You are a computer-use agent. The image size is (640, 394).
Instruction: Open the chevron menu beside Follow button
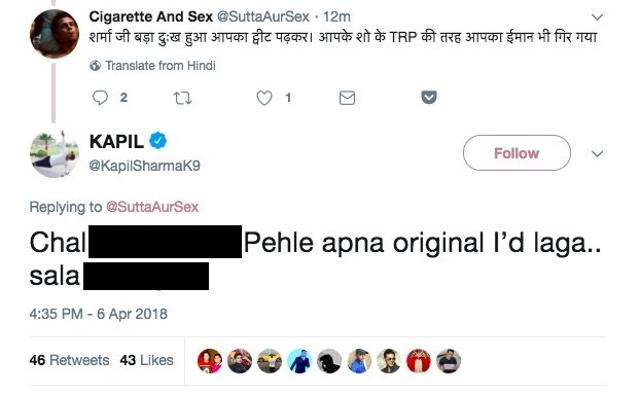pos(597,154)
